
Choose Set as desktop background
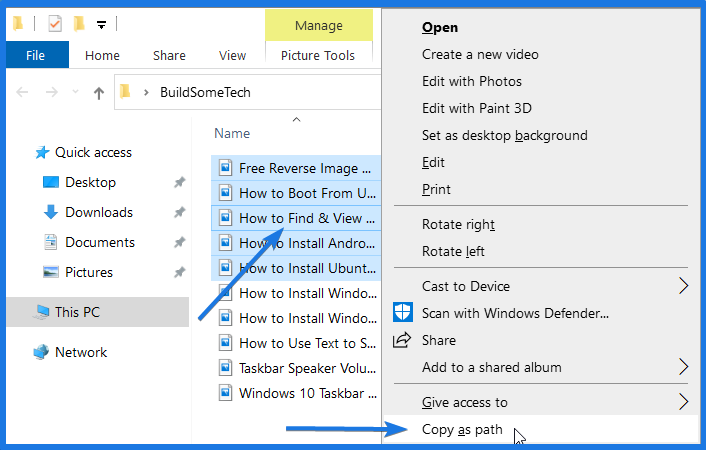click(505, 136)
